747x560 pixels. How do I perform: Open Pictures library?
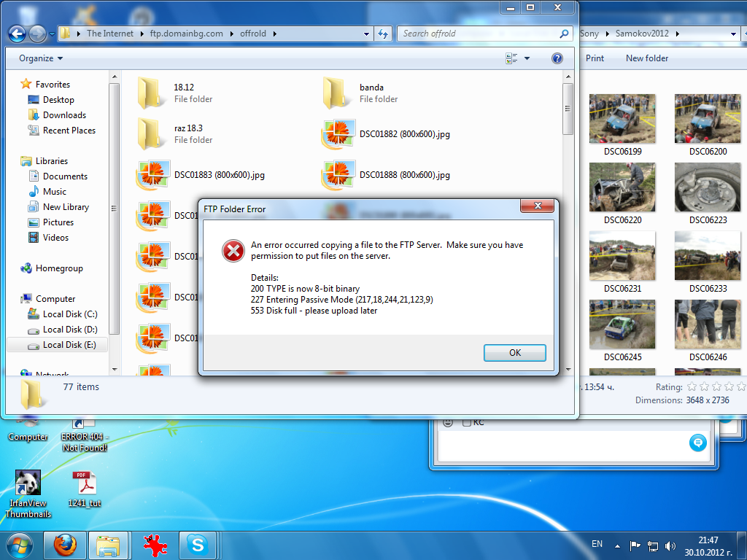(x=58, y=222)
